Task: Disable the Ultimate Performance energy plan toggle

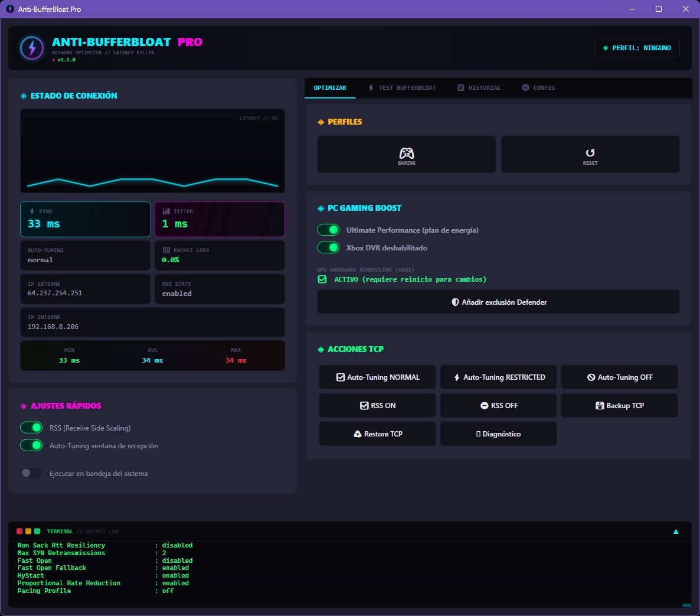Action: (328, 229)
